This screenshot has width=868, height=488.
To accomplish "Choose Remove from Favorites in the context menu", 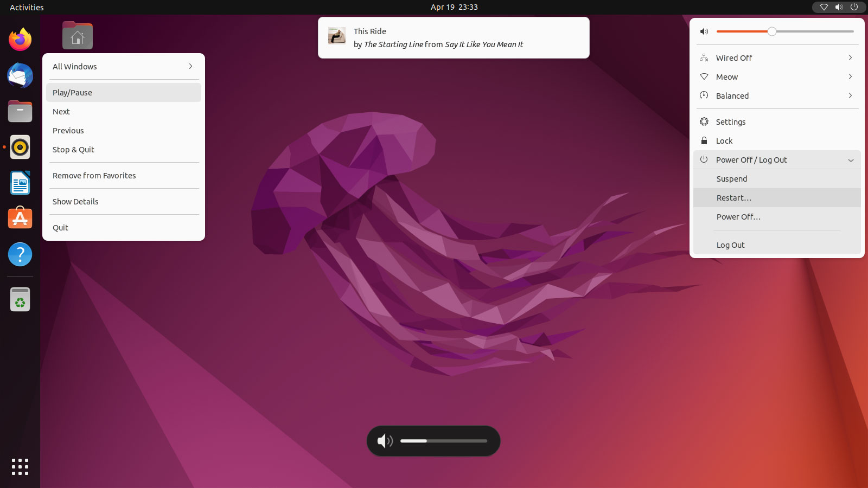I will (x=94, y=175).
